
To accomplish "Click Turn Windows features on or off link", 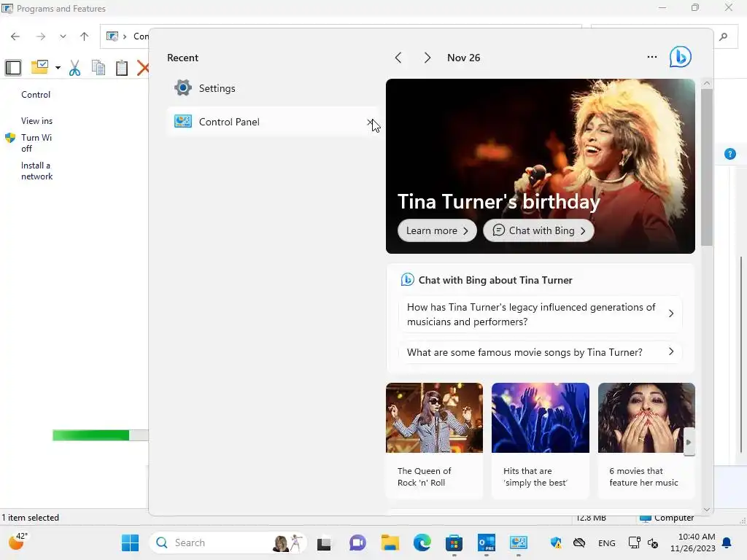I will 36,143.
